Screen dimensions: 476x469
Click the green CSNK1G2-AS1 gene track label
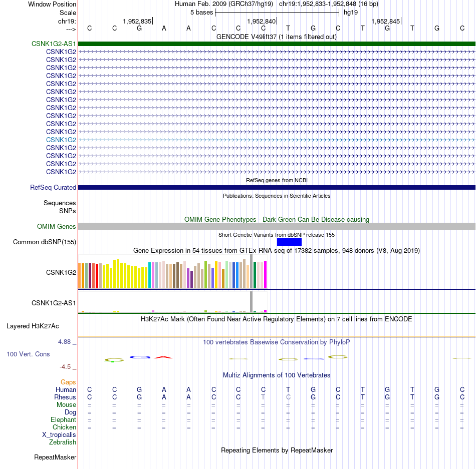click(x=54, y=44)
